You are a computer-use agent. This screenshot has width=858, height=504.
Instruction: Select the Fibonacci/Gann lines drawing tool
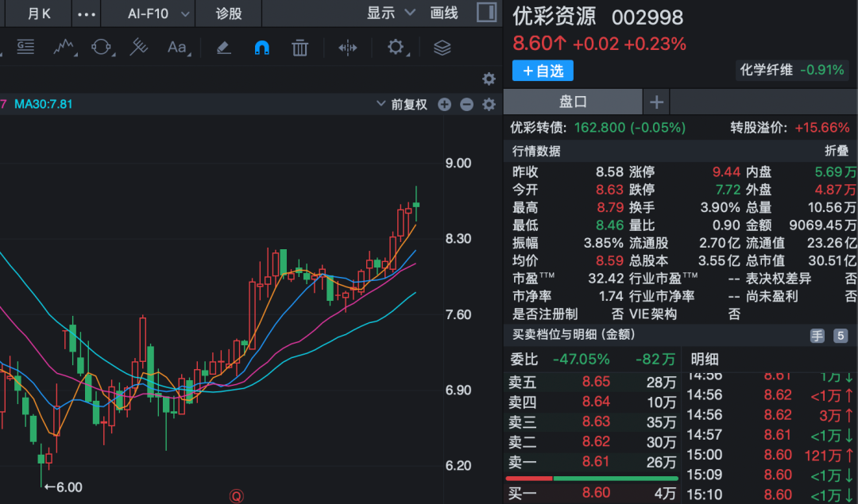pos(25,48)
